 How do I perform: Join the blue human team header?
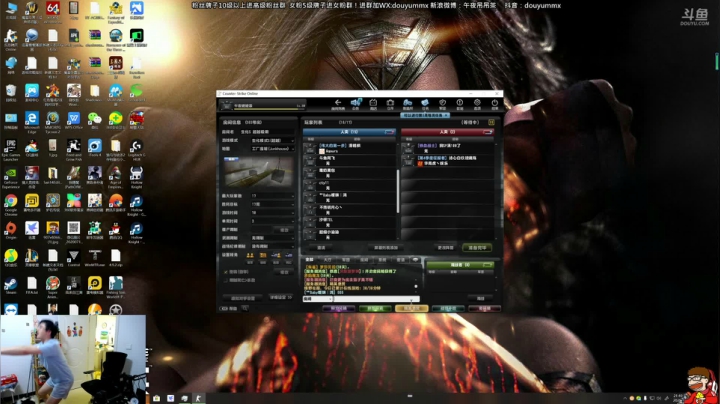pyautogui.click(x=349, y=132)
